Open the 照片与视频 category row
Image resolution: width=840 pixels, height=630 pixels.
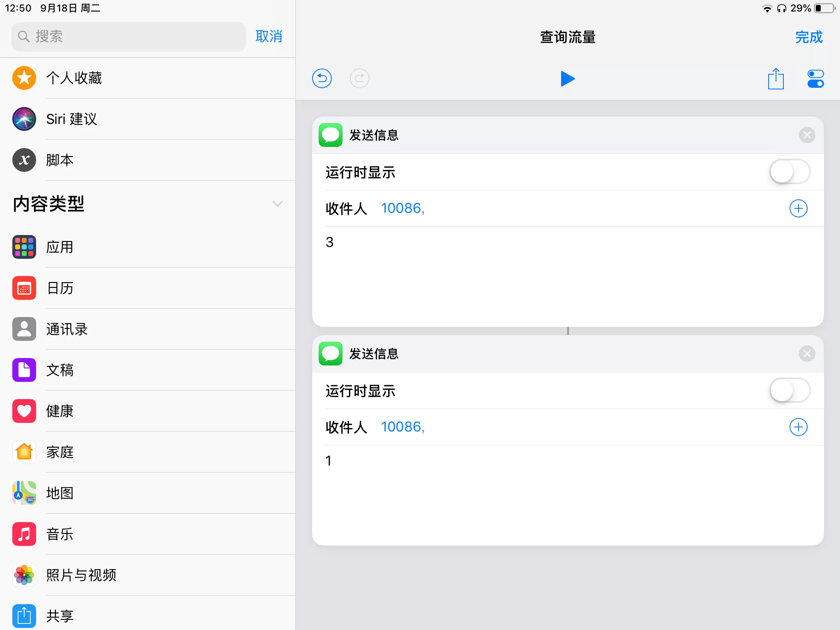(x=148, y=575)
